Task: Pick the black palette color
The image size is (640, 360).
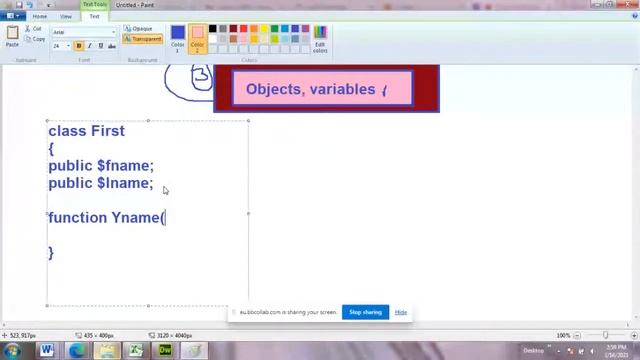Action: [x=213, y=29]
